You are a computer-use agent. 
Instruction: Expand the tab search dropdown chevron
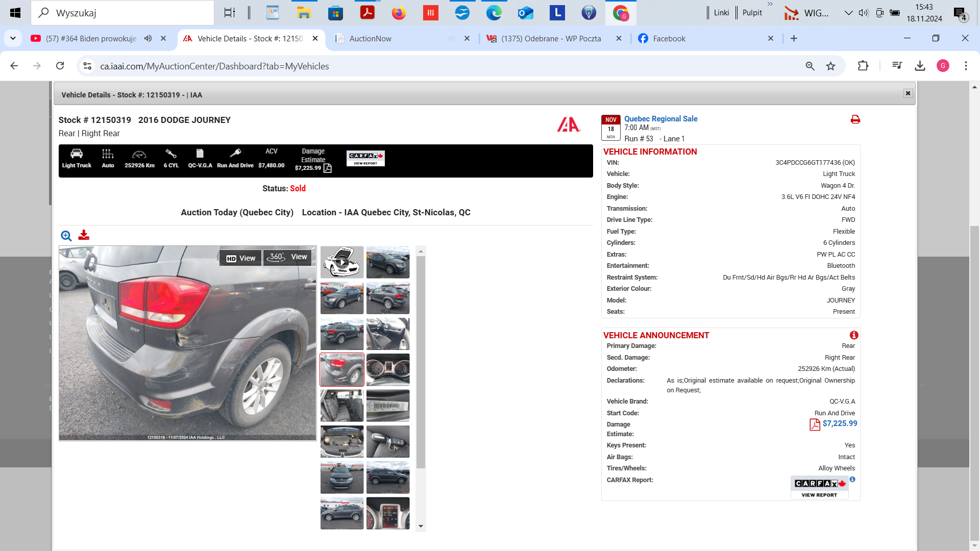pyautogui.click(x=13, y=38)
